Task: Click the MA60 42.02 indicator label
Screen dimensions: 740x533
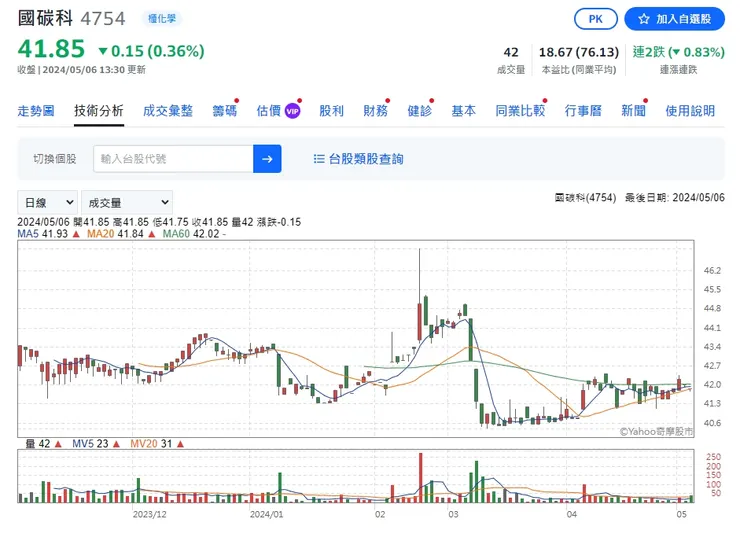Action: tap(194, 234)
